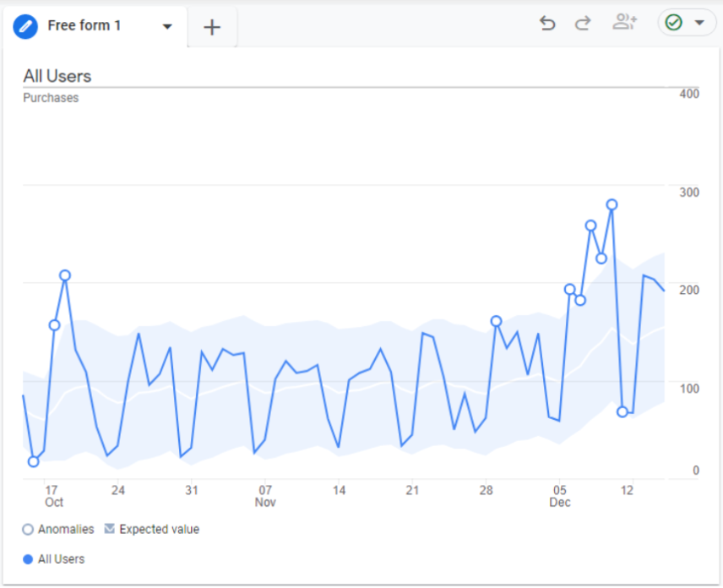
Task: Select the highest anomaly point near 283 purchases
Action: pos(612,204)
